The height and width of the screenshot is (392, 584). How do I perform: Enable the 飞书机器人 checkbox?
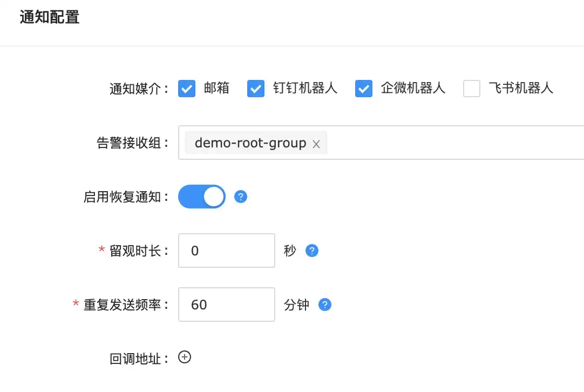472,89
